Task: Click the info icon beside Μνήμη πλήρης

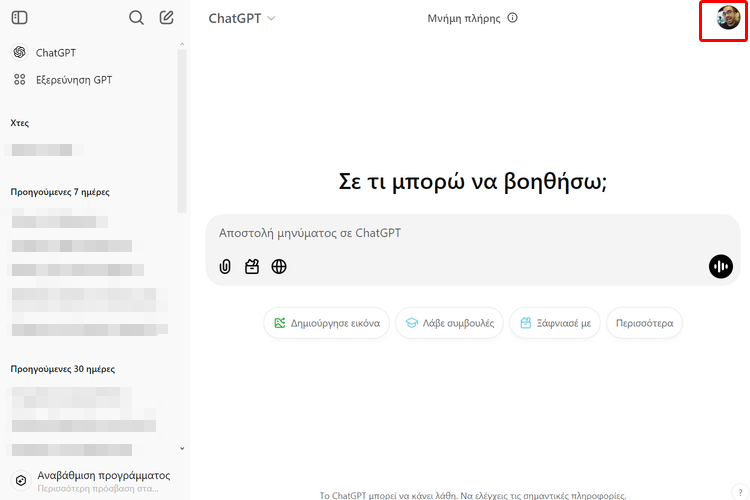Action: 512,18
